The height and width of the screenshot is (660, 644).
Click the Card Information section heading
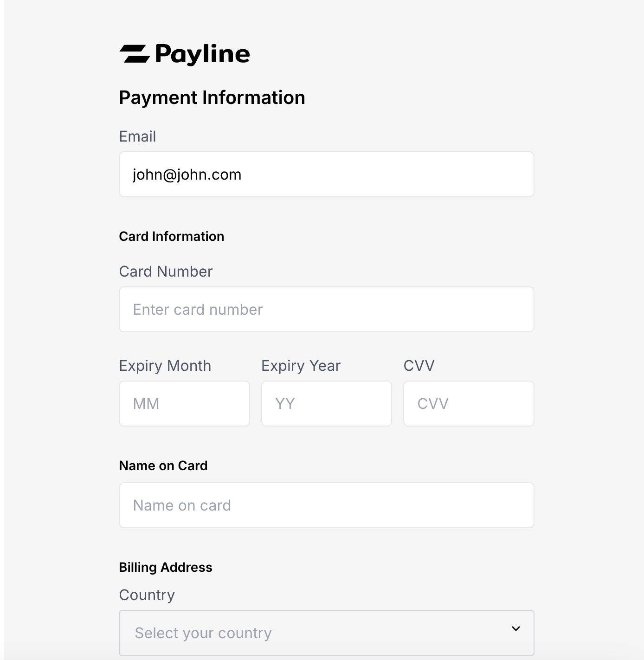tap(171, 236)
